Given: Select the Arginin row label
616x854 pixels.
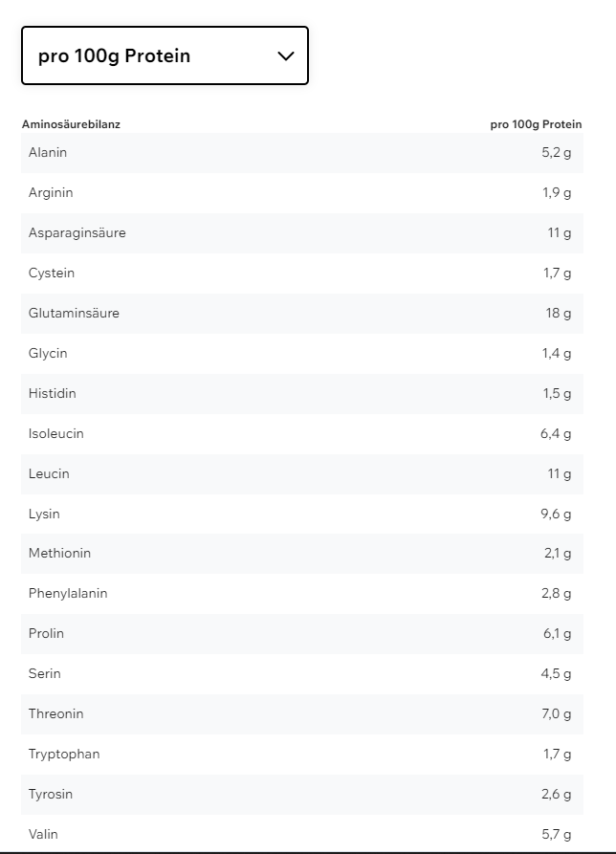Looking at the screenshot, I should 51,192.
